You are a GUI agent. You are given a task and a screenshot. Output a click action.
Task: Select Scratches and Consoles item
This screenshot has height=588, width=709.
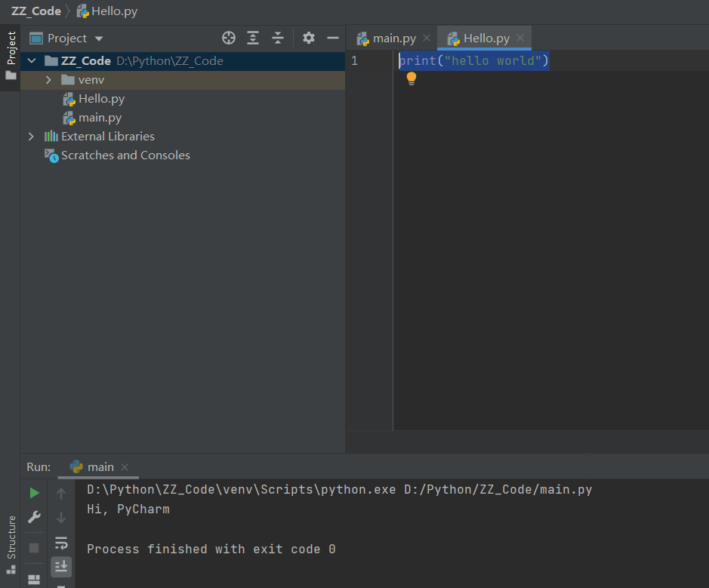pyautogui.click(x=117, y=155)
